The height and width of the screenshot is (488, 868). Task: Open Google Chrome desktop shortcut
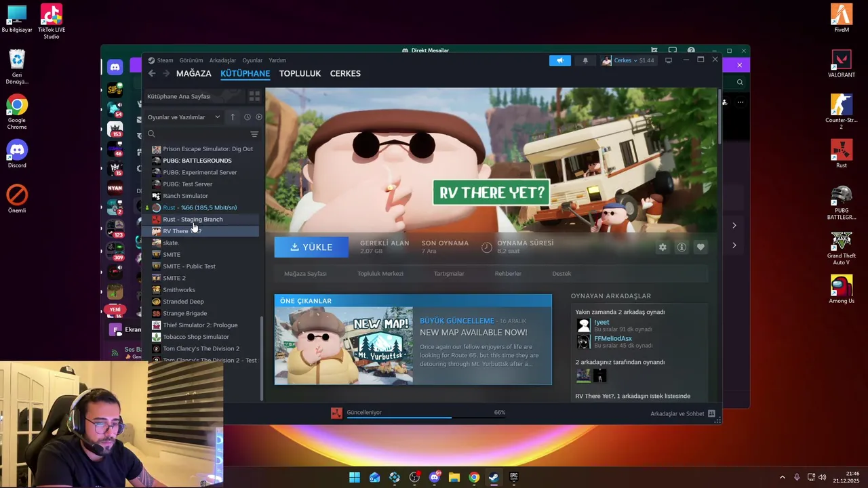[17, 113]
